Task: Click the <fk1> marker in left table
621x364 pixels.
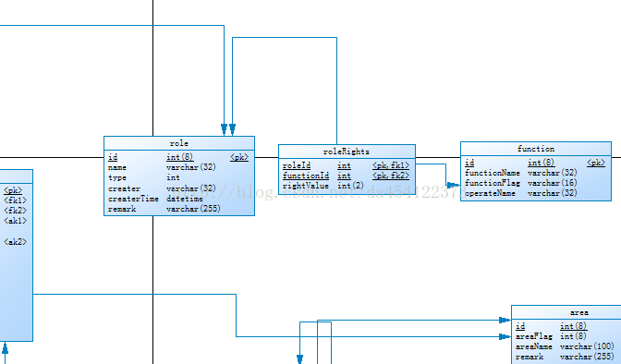Action: click(x=15, y=200)
